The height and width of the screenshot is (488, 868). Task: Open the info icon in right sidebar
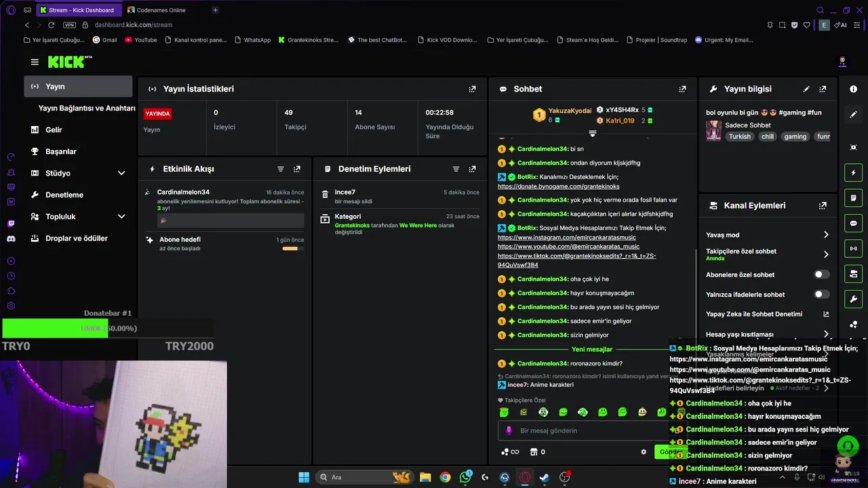pyautogui.click(x=853, y=89)
